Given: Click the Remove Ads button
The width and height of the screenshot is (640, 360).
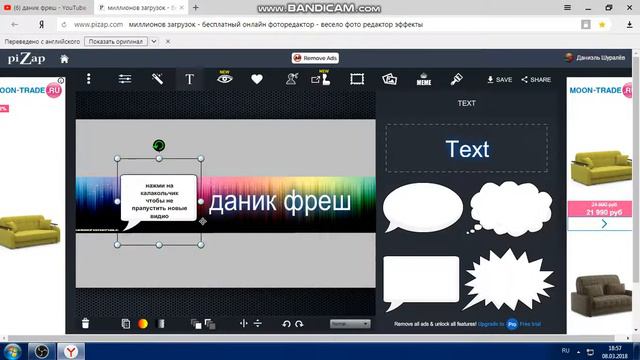Looking at the screenshot, I should [x=315, y=58].
